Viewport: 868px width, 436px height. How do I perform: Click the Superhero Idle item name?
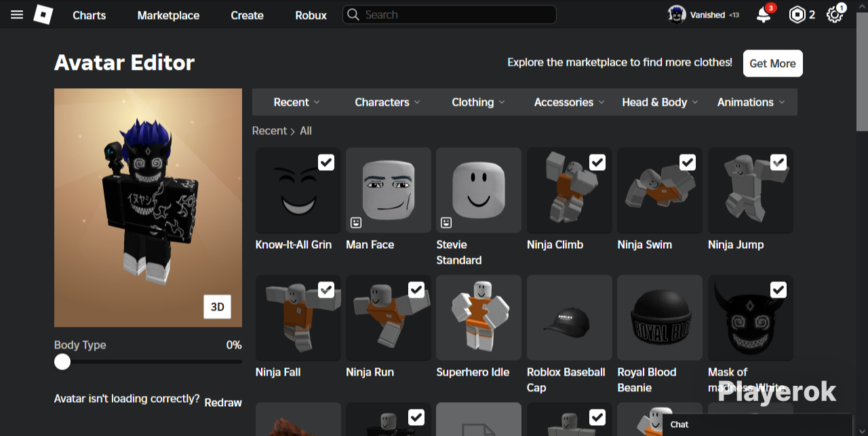tap(473, 372)
